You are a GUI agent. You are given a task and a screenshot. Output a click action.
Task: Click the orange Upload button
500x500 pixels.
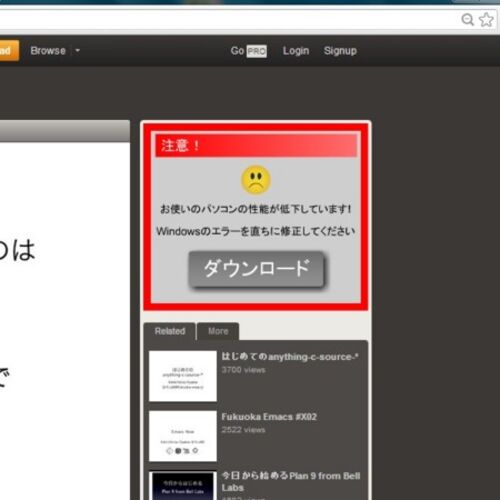9,51
